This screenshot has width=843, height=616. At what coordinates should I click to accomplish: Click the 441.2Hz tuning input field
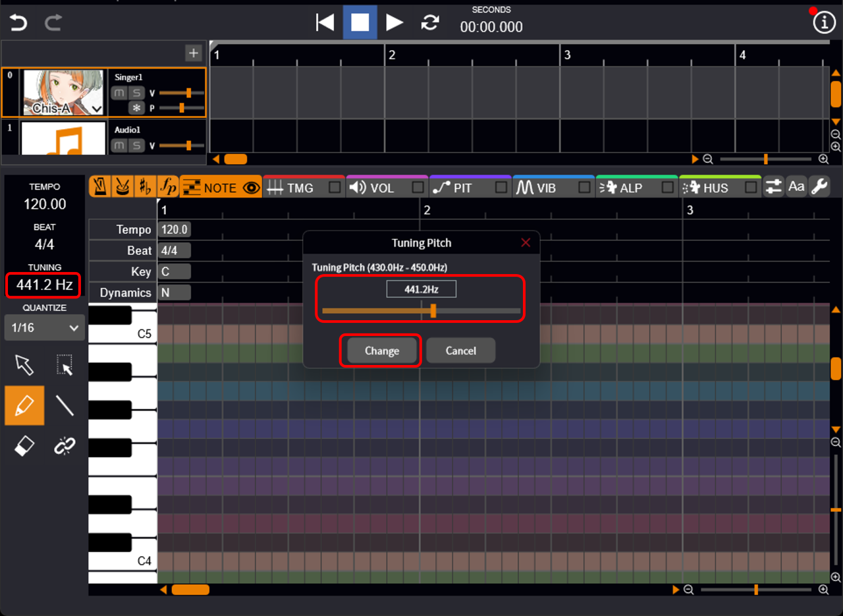coord(421,289)
